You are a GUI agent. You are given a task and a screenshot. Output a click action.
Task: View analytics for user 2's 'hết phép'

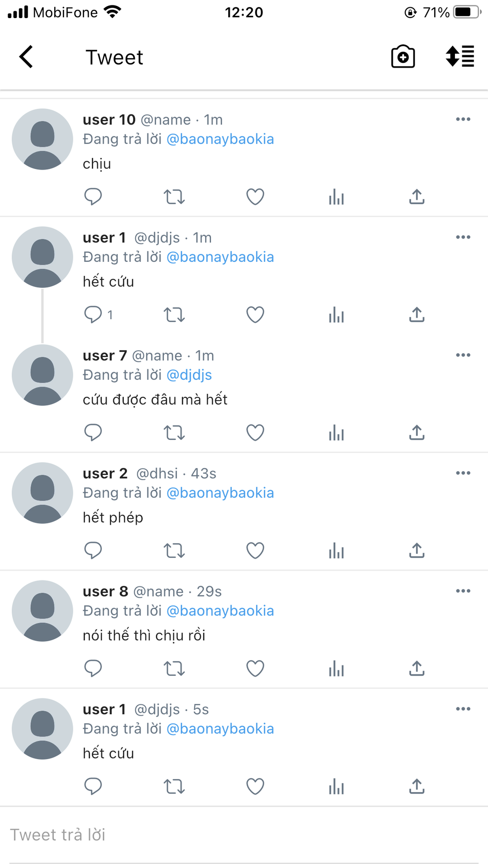[x=336, y=551]
